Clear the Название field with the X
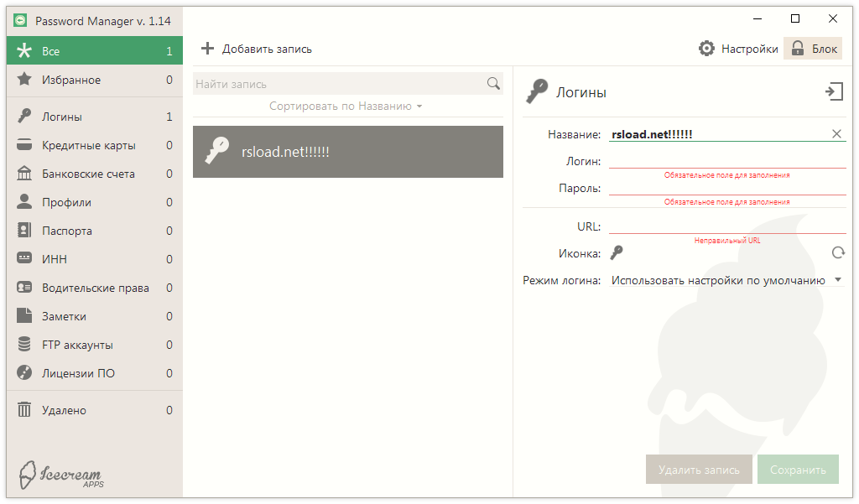Image resolution: width=859 pixels, height=504 pixels. pos(836,132)
